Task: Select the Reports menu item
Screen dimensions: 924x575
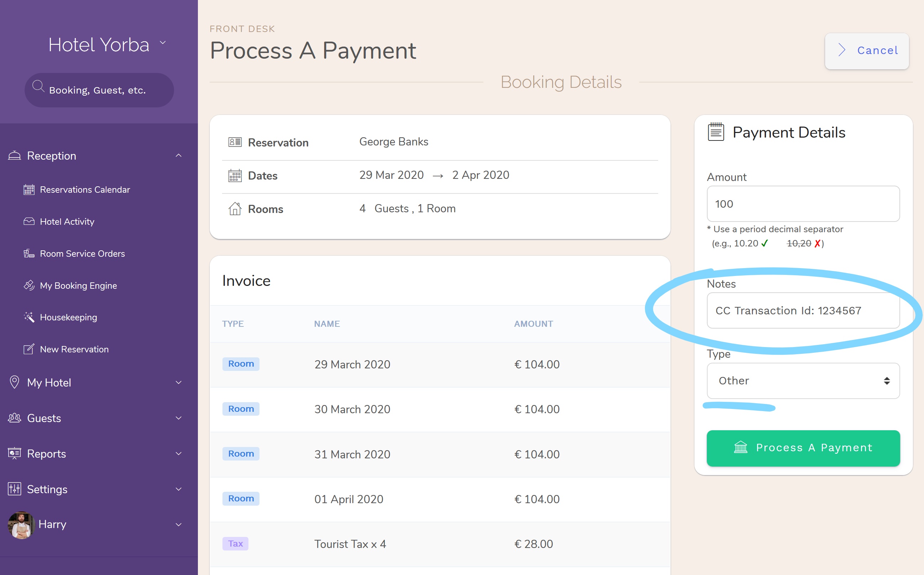Action: coord(46,454)
